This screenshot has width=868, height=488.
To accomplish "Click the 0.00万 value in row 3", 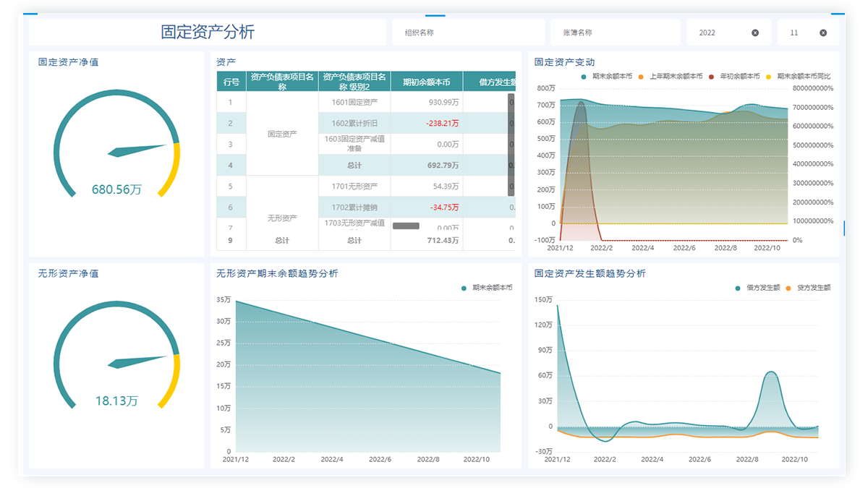I will [x=448, y=144].
